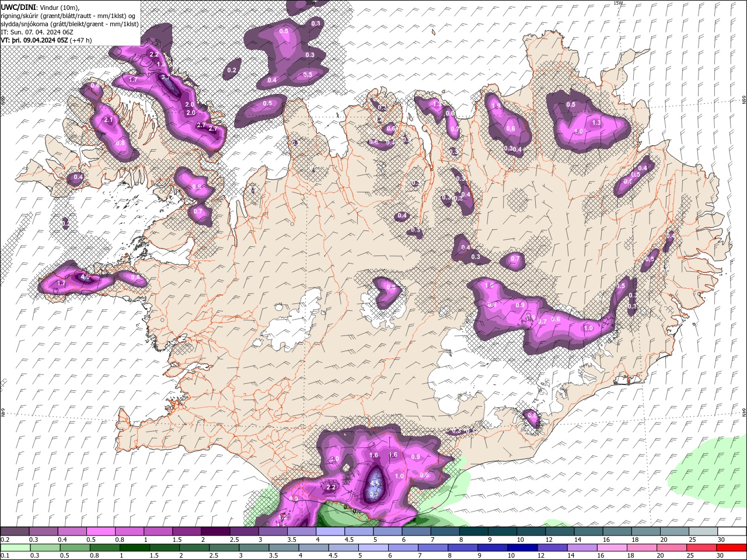Click the snow legend swatch labeled 0.8
Image resolution: width=747 pixels, height=560 pixels.
(130, 531)
